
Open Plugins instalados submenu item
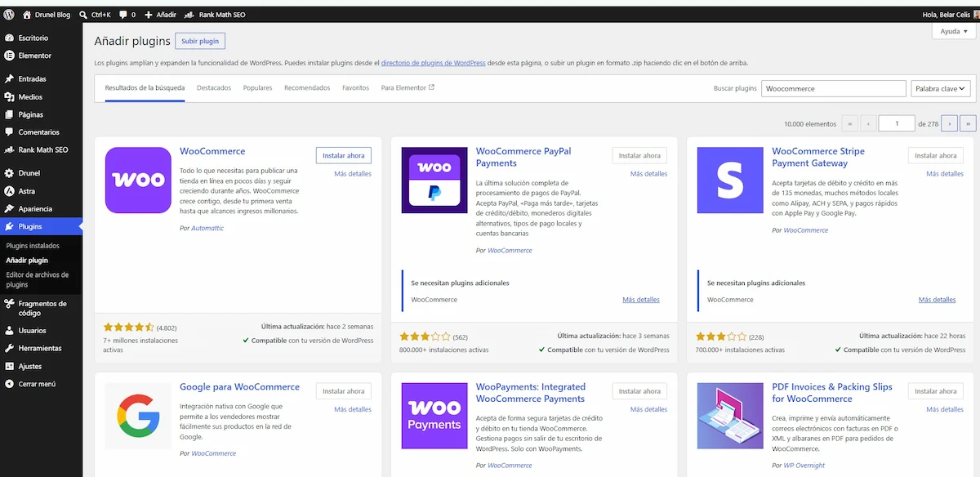(x=33, y=246)
